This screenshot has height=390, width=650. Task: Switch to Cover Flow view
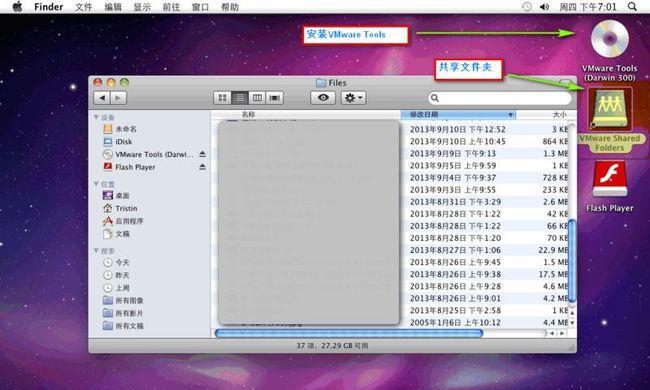pyautogui.click(x=274, y=98)
